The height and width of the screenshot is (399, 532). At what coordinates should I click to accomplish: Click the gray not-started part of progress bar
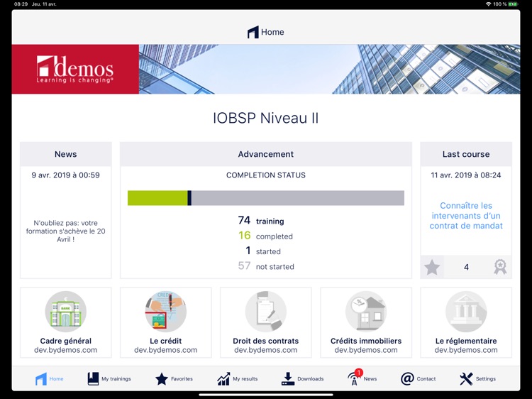[298, 198]
